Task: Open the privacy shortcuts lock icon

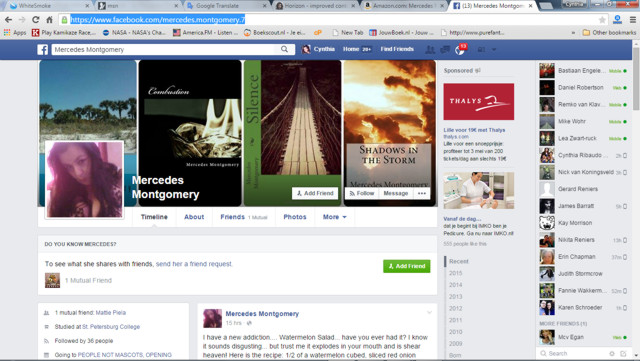Action: coord(482,49)
